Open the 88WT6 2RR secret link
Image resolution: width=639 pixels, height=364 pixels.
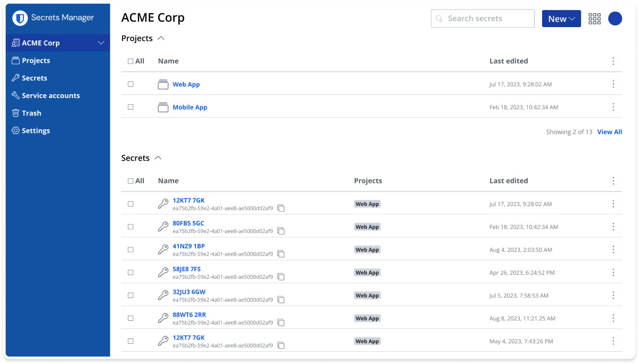189,315
